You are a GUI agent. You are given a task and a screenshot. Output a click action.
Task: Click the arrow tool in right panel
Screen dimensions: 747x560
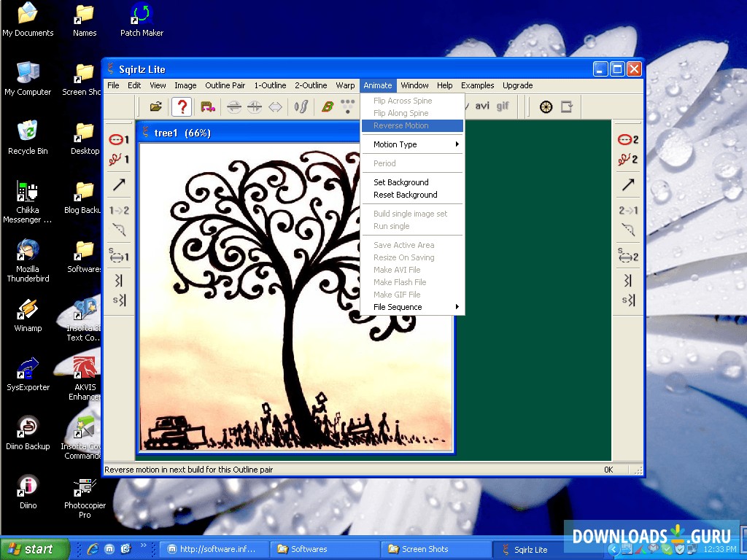(628, 184)
